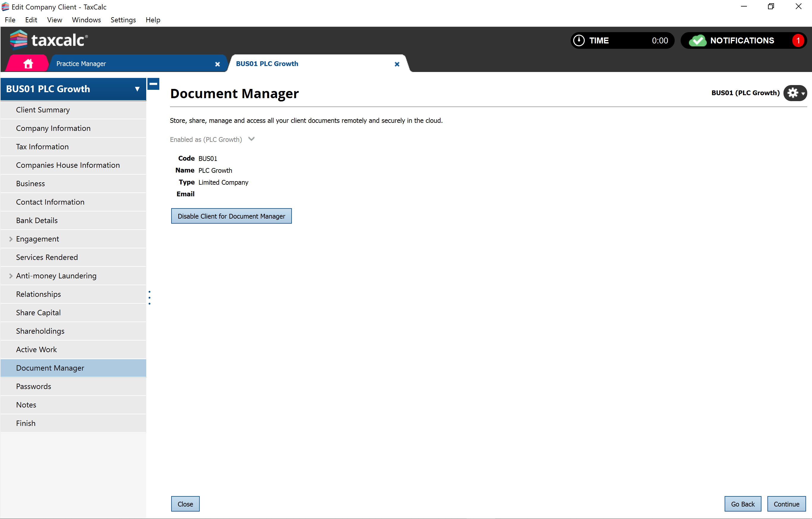The width and height of the screenshot is (812, 519).
Task: Click the TIME tracker 0:00 display
Action: coord(622,40)
